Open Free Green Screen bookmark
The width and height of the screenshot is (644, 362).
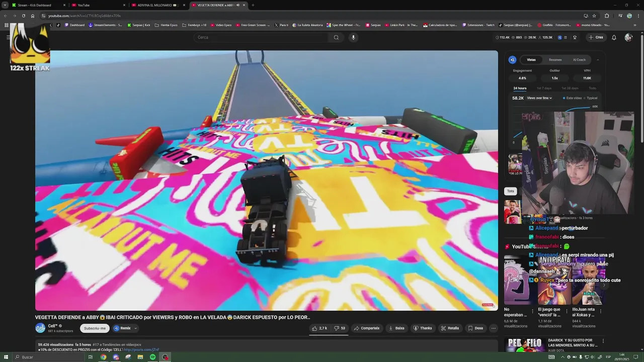click(252, 25)
